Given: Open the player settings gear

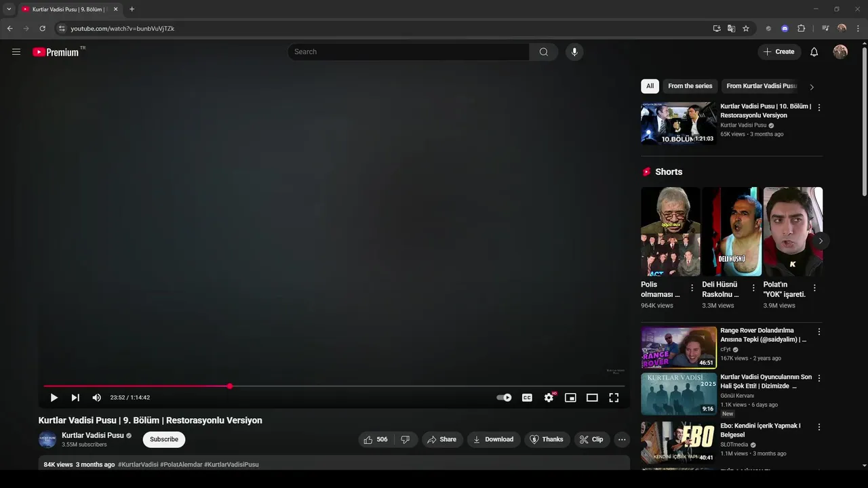Looking at the screenshot, I should (x=549, y=398).
